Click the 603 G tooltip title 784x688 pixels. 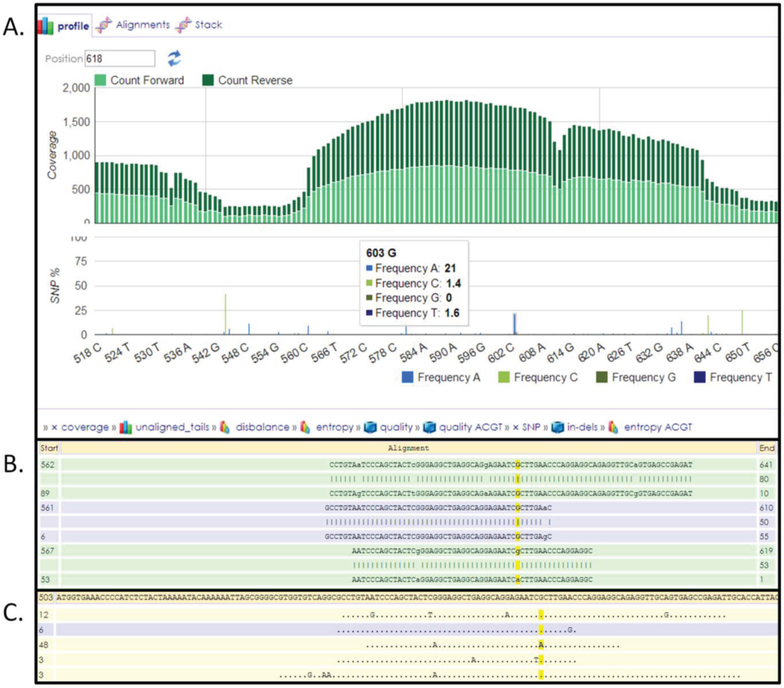click(381, 253)
